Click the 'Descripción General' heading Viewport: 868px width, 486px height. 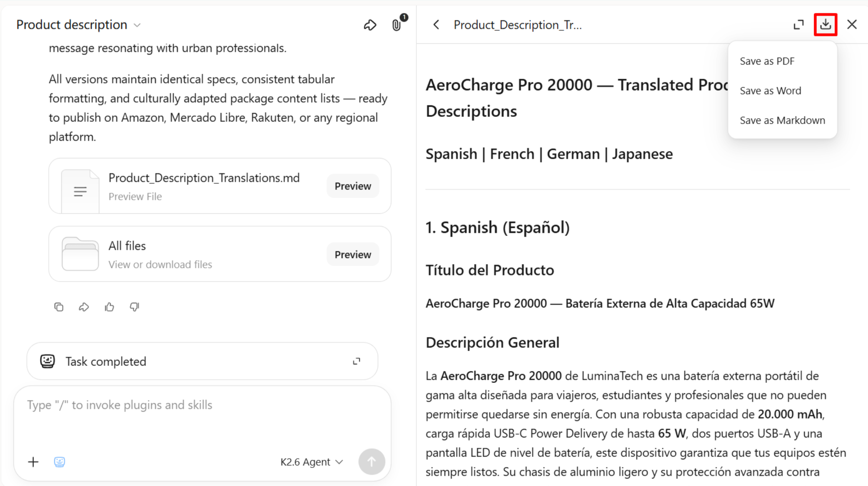point(492,343)
